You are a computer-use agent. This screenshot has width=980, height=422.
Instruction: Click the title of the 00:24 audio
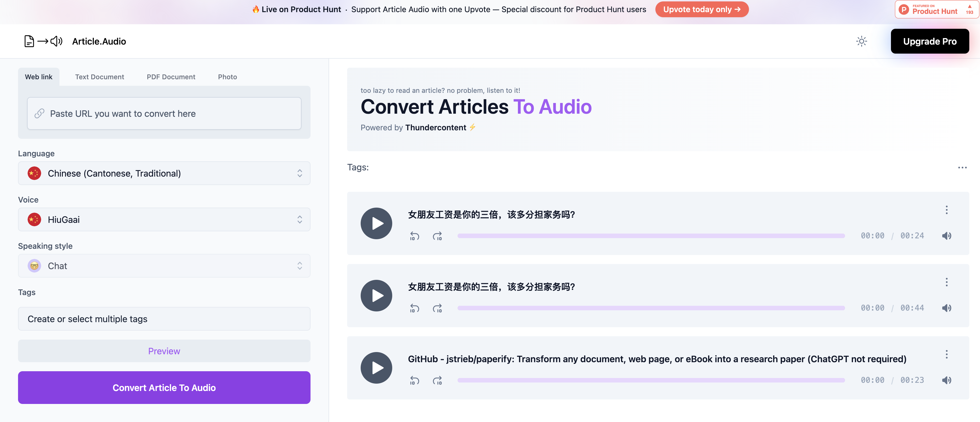pyautogui.click(x=491, y=215)
